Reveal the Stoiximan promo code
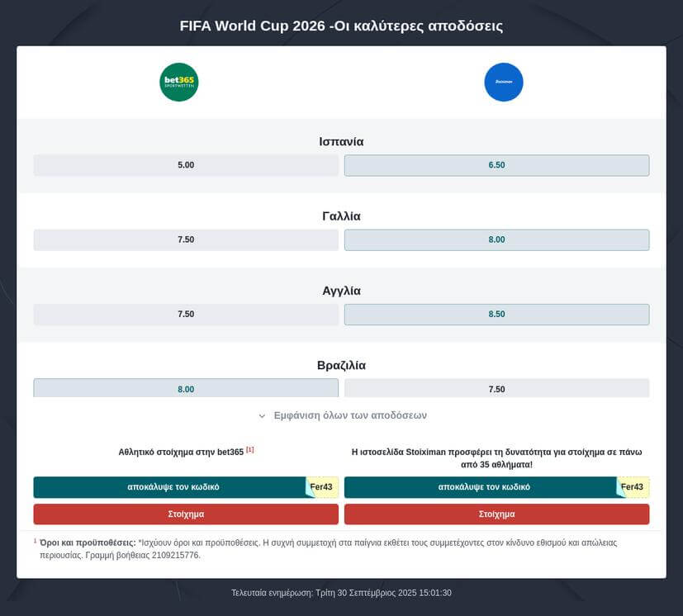The image size is (683, 616). click(480, 487)
